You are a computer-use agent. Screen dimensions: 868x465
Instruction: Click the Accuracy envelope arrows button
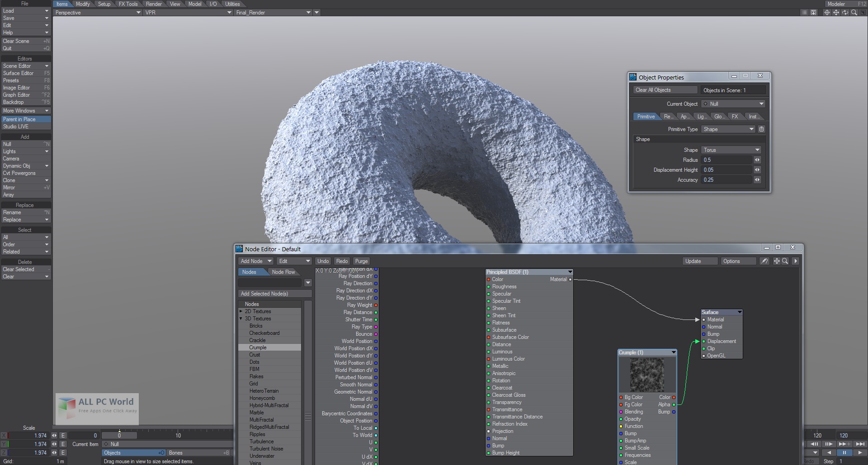pyautogui.click(x=757, y=180)
